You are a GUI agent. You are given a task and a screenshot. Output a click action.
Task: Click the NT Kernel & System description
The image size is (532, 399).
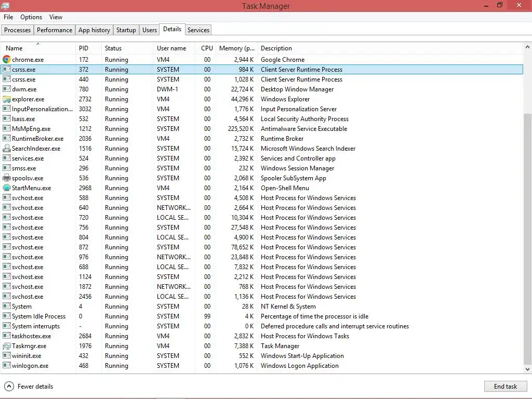pos(288,307)
